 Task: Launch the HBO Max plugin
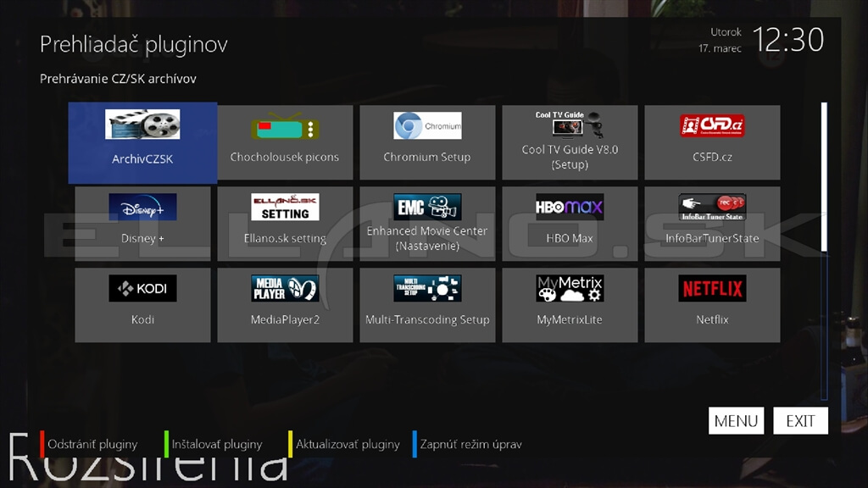570,224
